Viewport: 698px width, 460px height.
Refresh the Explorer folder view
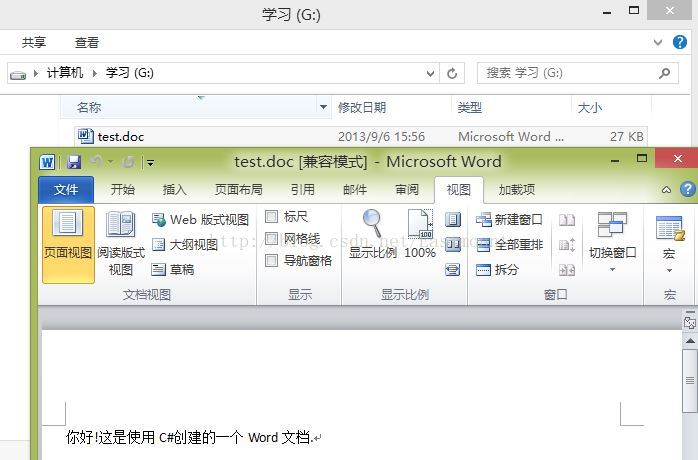452,73
